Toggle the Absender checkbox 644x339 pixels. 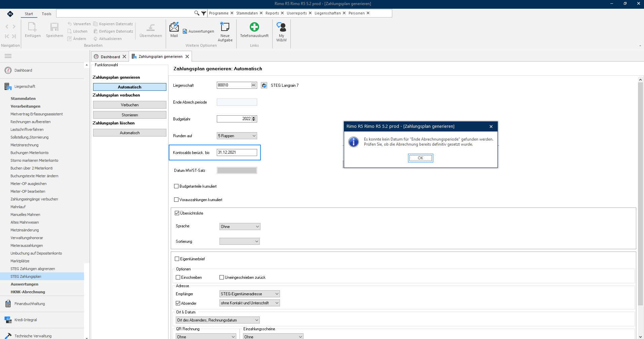click(178, 303)
